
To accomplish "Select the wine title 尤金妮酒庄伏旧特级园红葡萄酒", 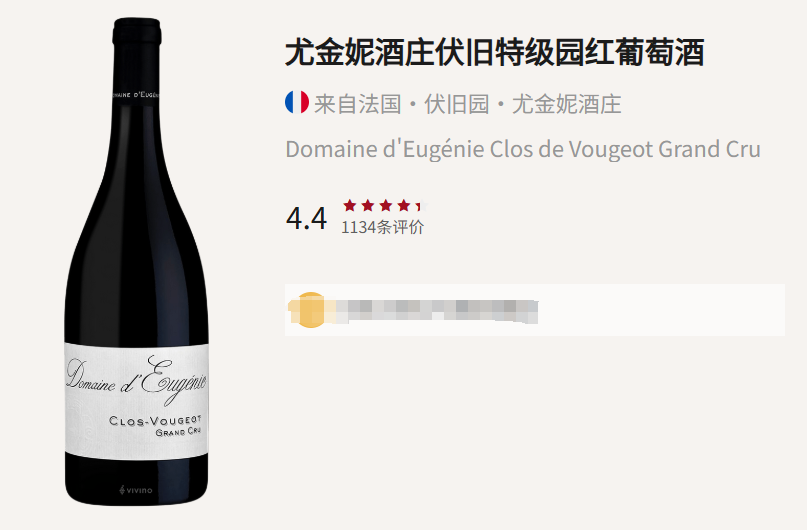I will tap(495, 52).
